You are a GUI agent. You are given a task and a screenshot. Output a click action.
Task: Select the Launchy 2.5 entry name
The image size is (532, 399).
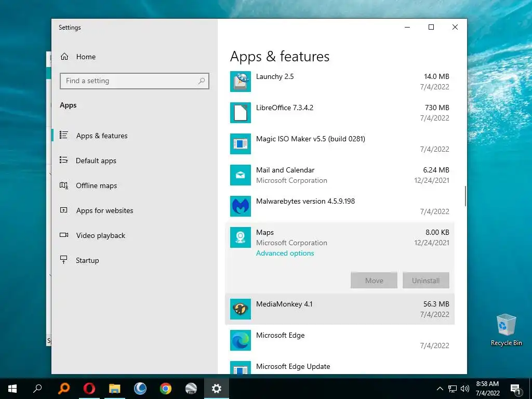coord(275,76)
